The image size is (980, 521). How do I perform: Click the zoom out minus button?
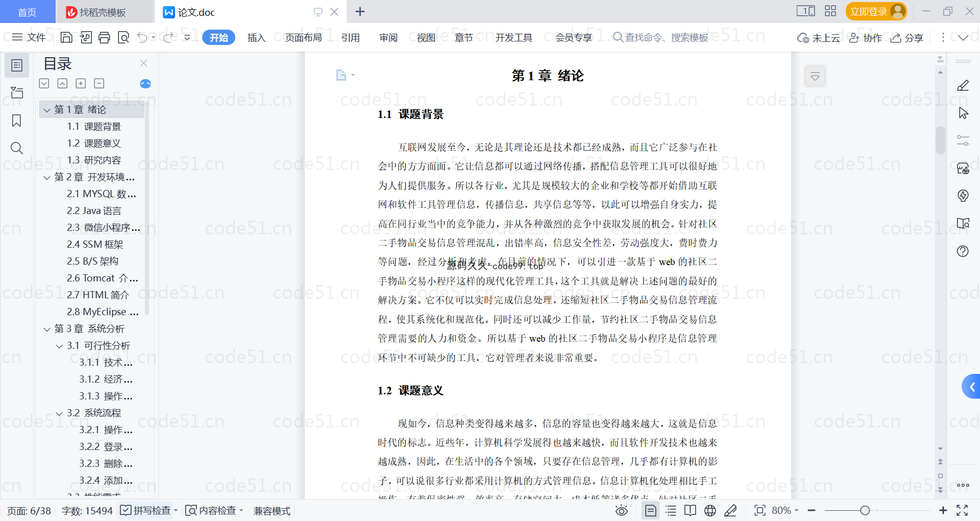click(812, 510)
